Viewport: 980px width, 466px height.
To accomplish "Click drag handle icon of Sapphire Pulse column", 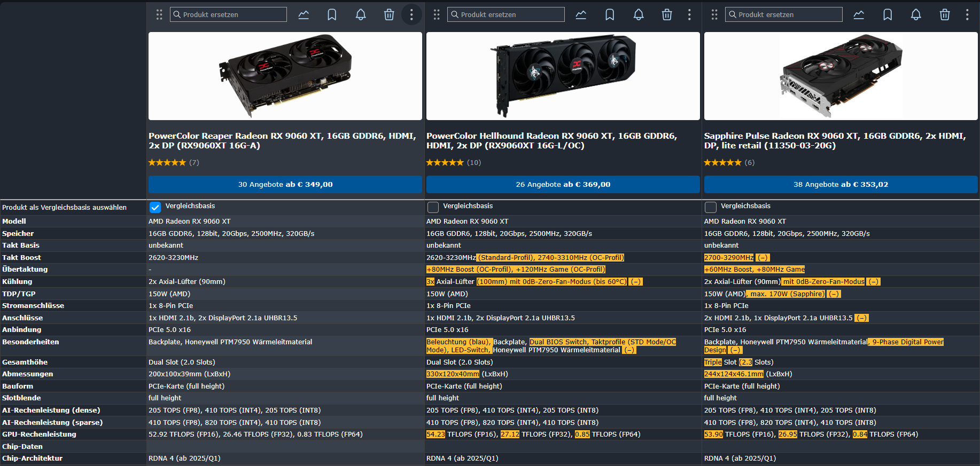I will tap(714, 14).
